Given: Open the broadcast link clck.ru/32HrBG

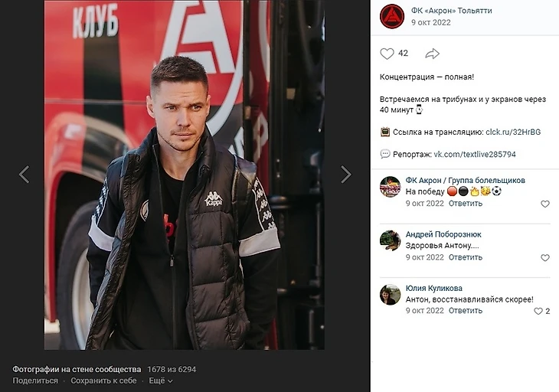Looking at the screenshot, I should point(513,132).
